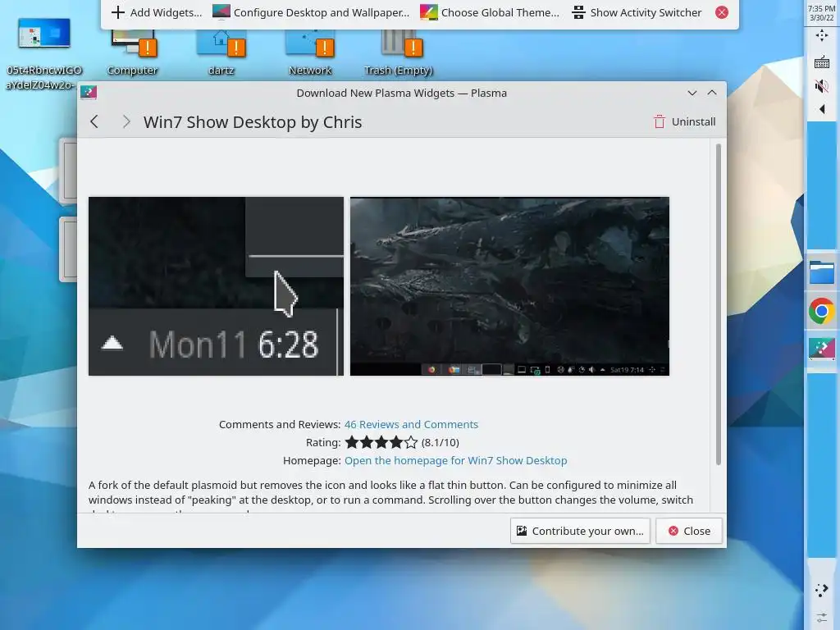840x630 pixels.
Task: Select the Network desktop icon
Action: (x=310, y=53)
